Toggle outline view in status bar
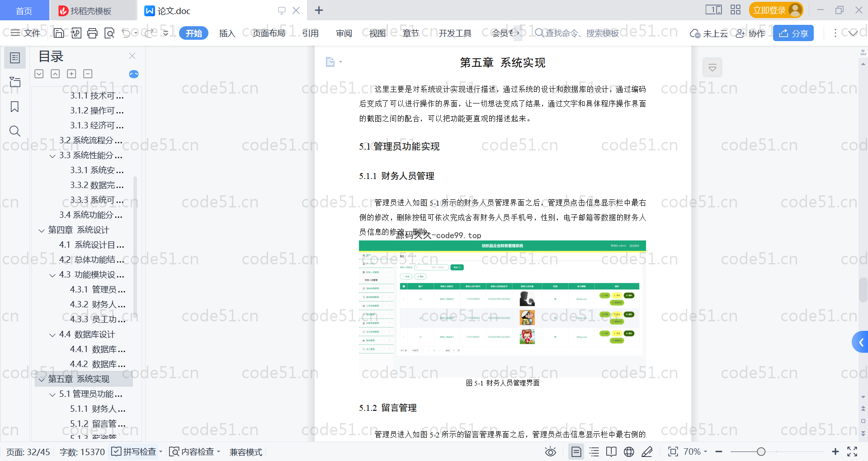Viewport: 868px width, 461px height. (594, 452)
